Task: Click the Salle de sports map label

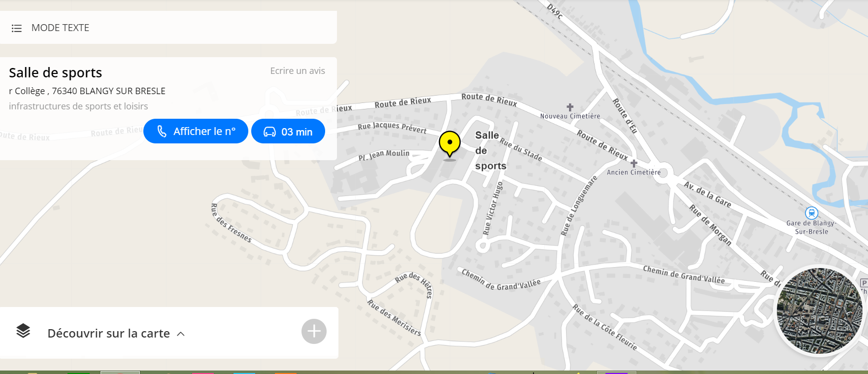Action: point(491,150)
